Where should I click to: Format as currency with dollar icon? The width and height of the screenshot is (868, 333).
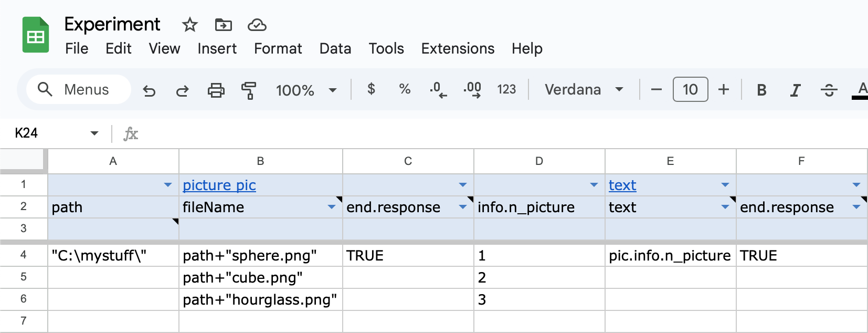[371, 89]
